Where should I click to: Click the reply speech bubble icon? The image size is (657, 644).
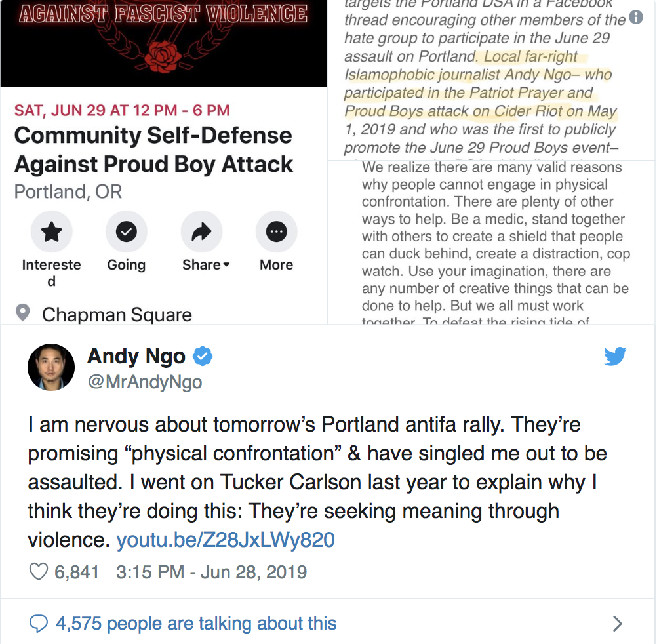(x=39, y=624)
